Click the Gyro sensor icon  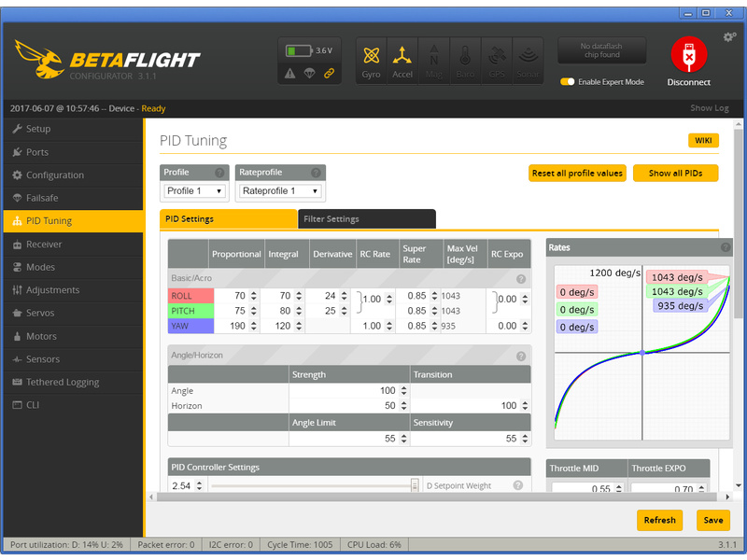[x=372, y=62]
